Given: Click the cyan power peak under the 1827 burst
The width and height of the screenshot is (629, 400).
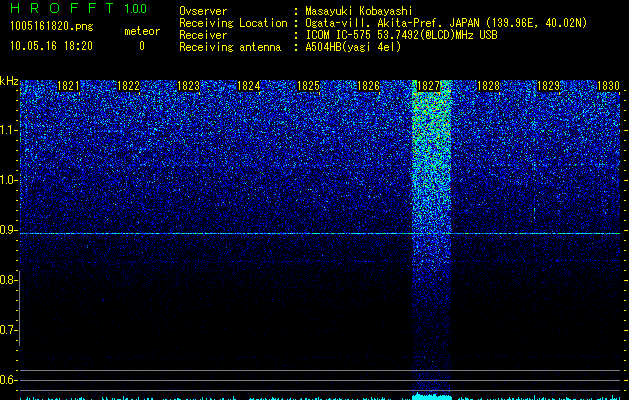Looking at the screenshot, I should tap(432, 396).
